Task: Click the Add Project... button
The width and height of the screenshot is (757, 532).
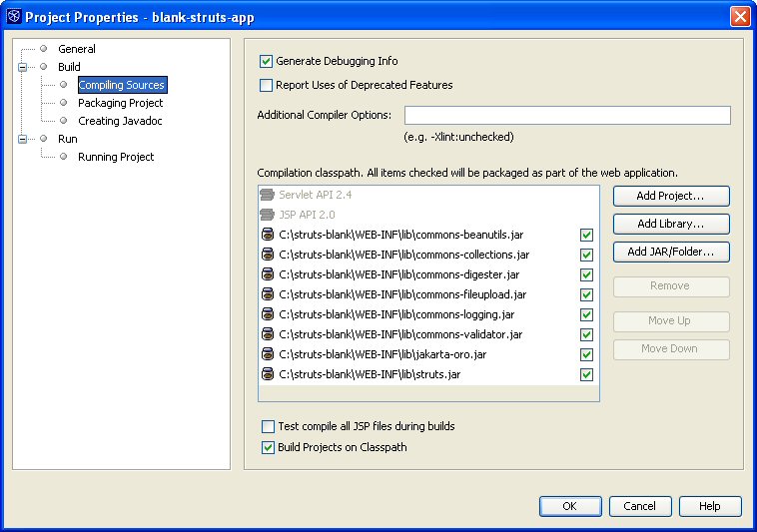Action: [x=671, y=196]
